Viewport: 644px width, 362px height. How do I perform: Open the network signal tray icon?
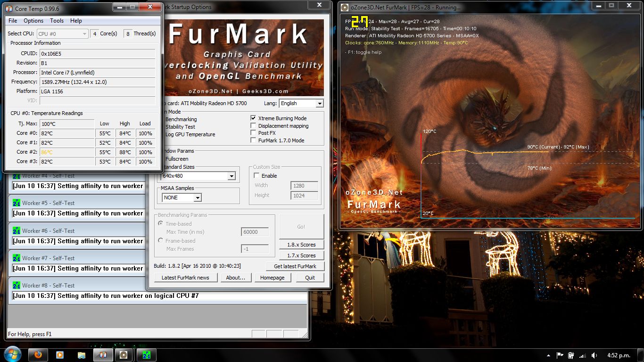click(x=583, y=355)
